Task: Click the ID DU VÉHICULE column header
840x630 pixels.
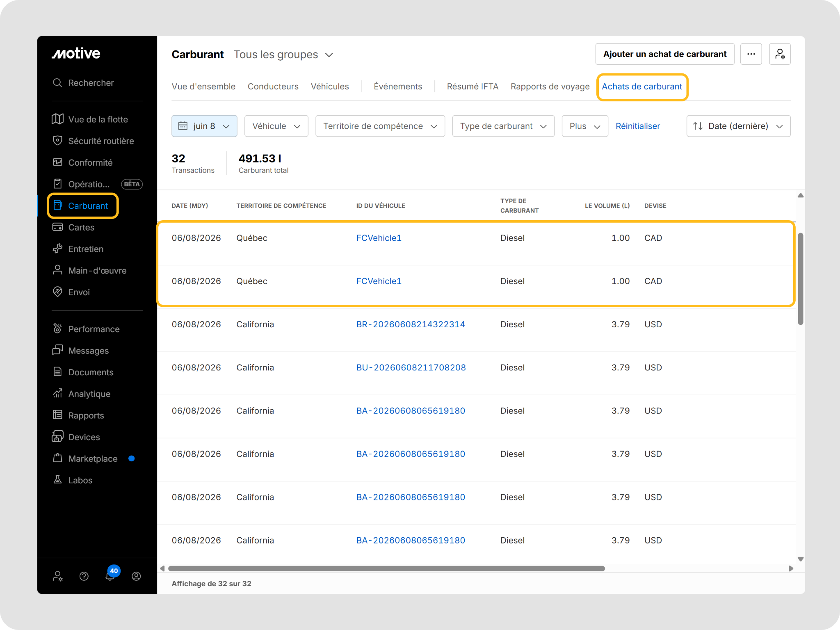Action: point(381,206)
